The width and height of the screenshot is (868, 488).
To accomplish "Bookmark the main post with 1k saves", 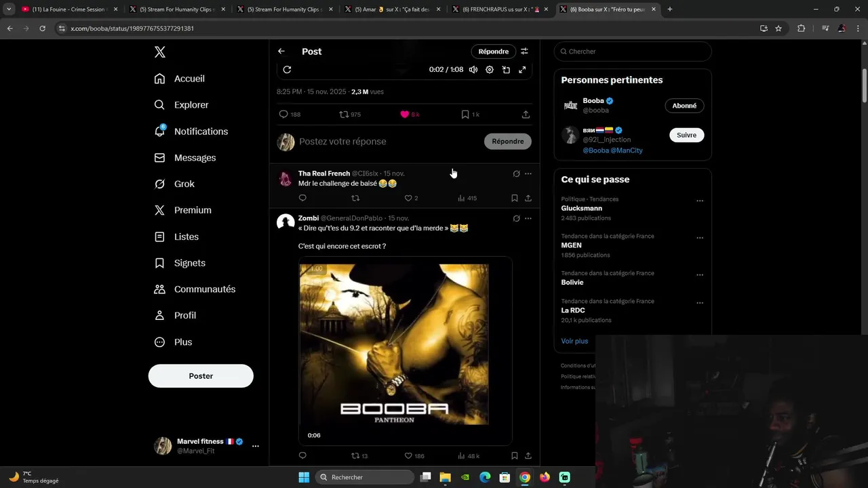I will 470,115.
